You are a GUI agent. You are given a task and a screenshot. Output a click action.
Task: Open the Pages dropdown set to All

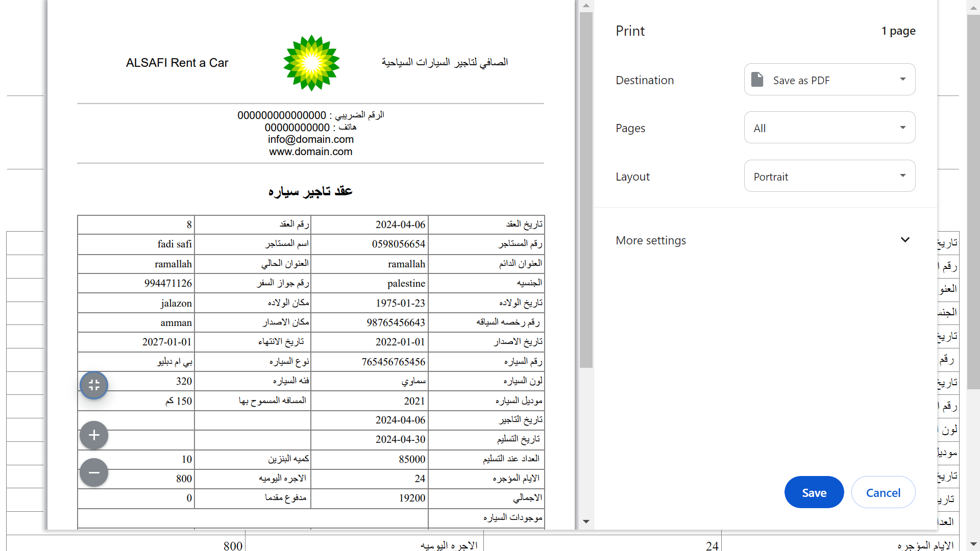tap(829, 128)
